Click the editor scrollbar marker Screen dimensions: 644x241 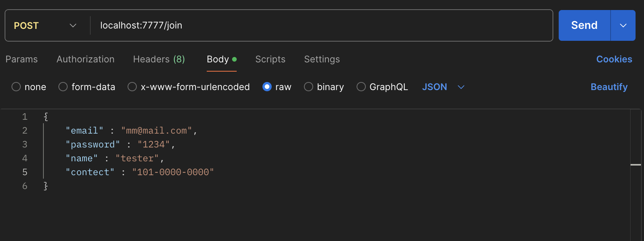click(x=636, y=165)
